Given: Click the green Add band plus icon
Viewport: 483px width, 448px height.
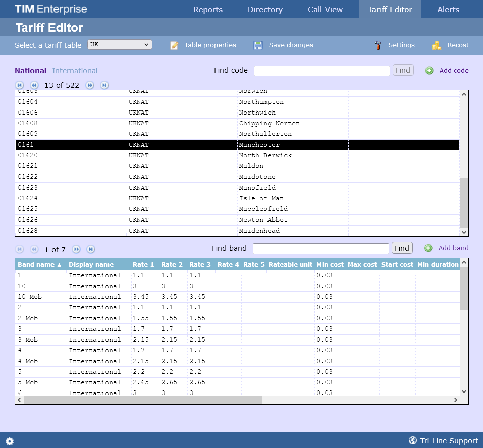Looking at the screenshot, I should point(428,248).
